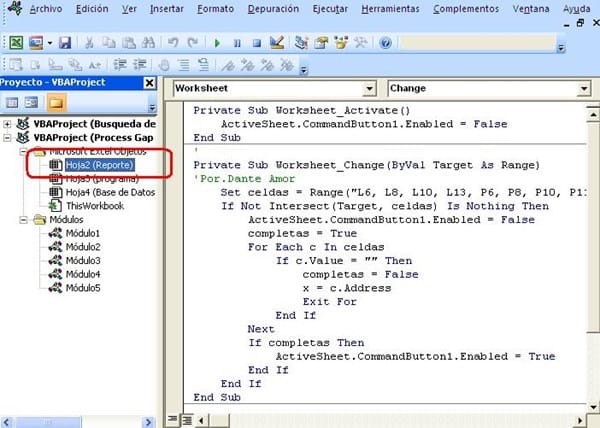Click the "Exit For" code line

coord(329,301)
